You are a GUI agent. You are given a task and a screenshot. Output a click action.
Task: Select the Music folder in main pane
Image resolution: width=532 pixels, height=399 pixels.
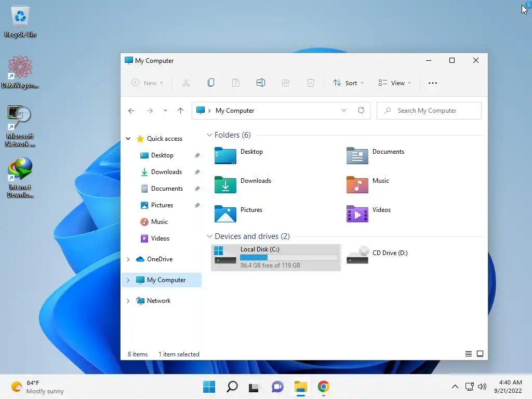coord(368,184)
